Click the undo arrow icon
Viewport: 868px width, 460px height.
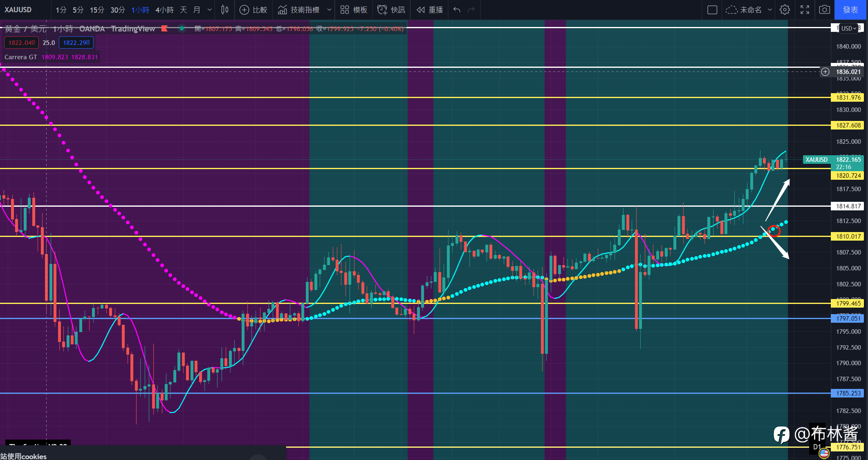[457, 9]
